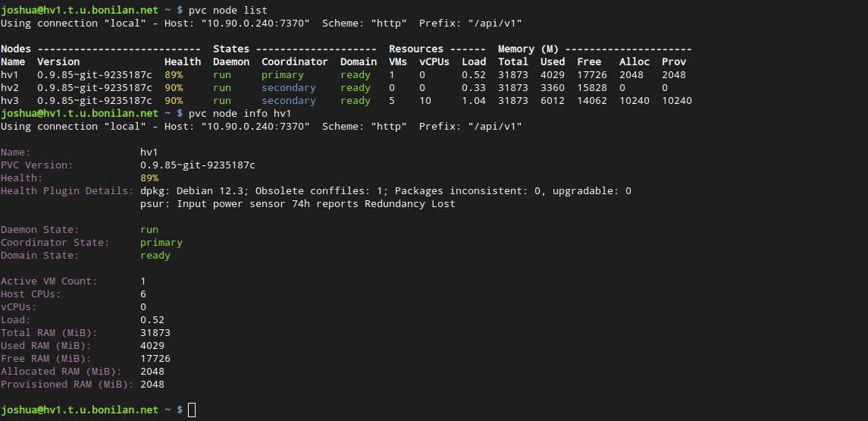This screenshot has height=421, width=868.
Task: Click hv2's 90% health value
Action: click(174, 88)
